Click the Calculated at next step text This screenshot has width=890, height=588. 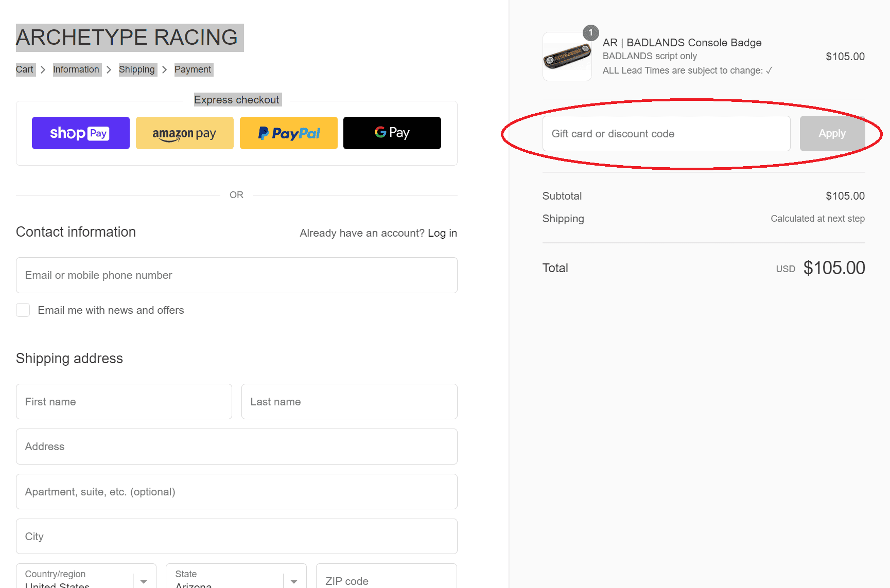pos(818,219)
